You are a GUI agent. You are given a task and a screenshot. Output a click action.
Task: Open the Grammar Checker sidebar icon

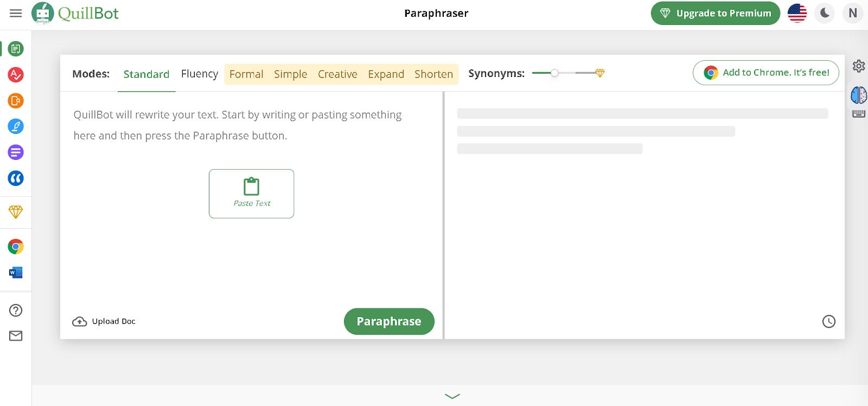16,75
